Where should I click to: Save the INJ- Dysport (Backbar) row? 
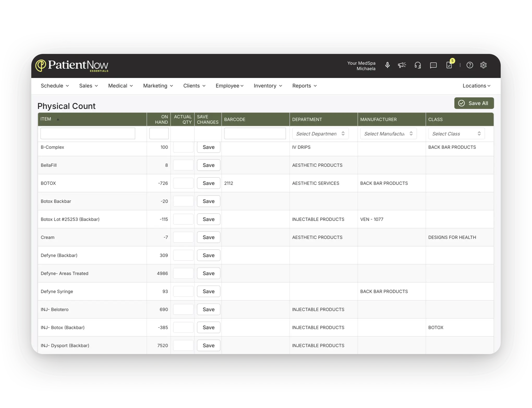click(209, 345)
